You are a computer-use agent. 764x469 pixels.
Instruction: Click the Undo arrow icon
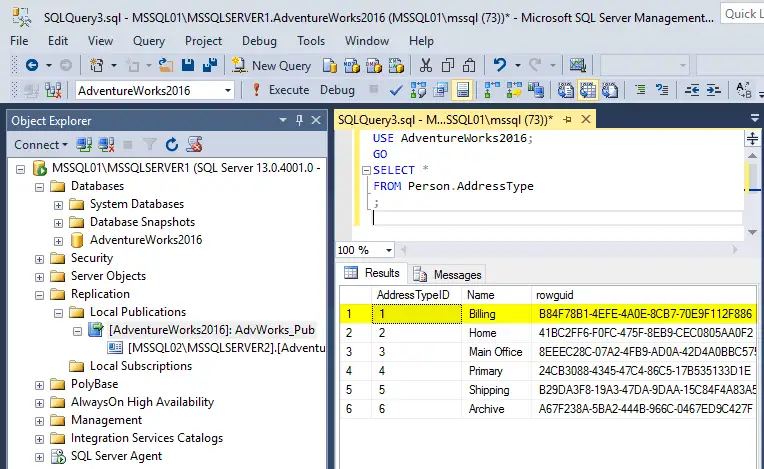(x=500, y=65)
